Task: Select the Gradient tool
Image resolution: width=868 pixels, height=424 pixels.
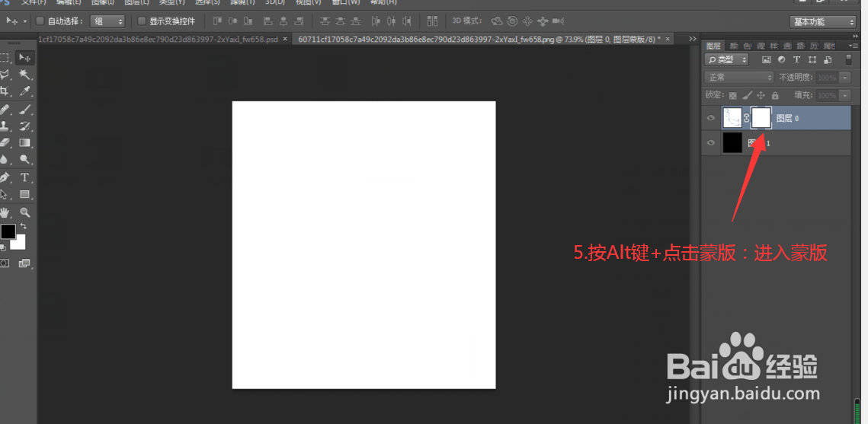Action: coord(24,142)
